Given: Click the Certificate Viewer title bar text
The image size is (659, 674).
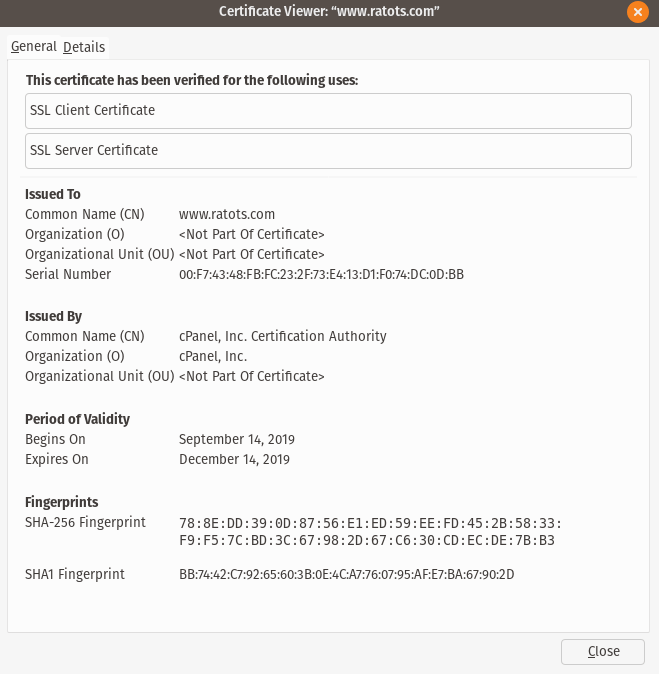Looking at the screenshot, I should 329,11.
